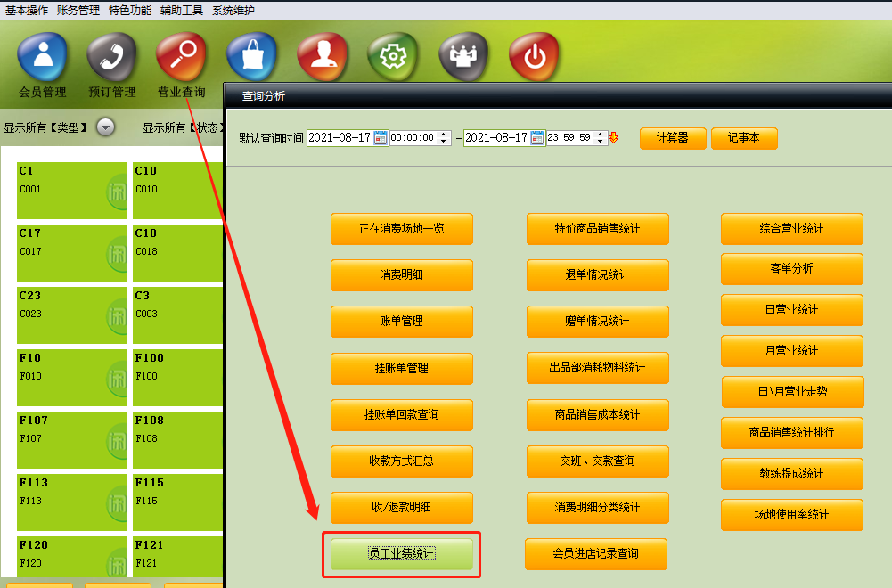Screen dimensions: 892x588
Task: Open 综合营业统计 button
Action: [792, 229]
